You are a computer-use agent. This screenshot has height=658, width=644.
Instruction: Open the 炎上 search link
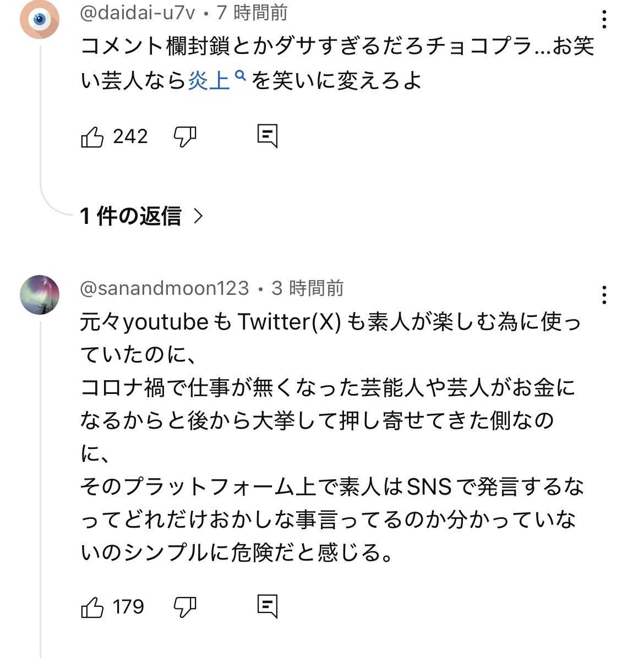[209, 81]
